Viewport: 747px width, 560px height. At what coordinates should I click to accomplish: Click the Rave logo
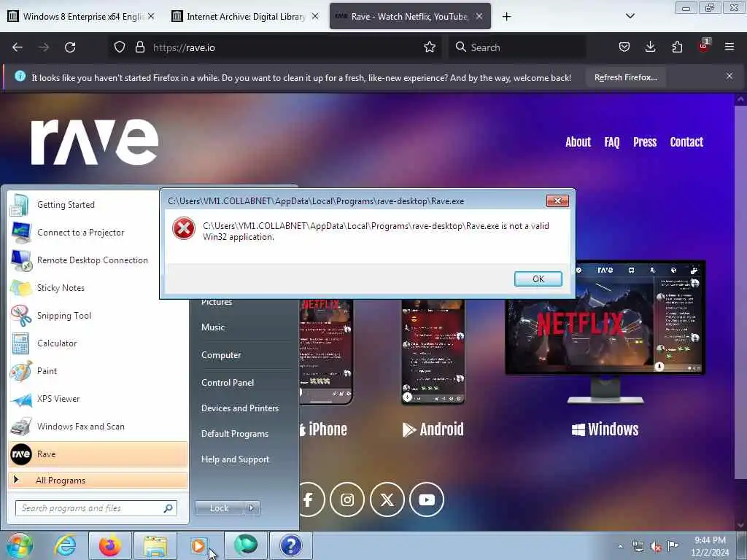tap(94, 142)
